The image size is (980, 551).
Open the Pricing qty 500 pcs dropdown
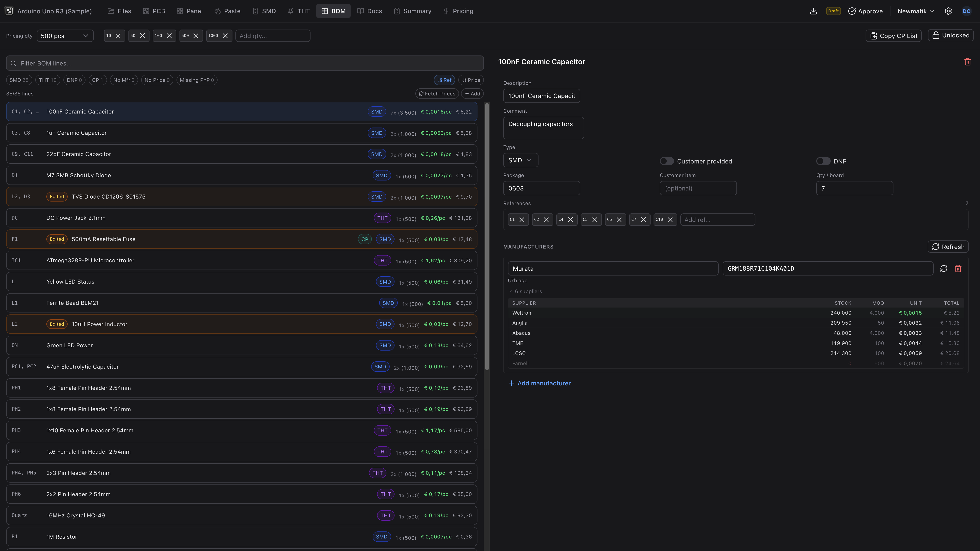(65, 36)
